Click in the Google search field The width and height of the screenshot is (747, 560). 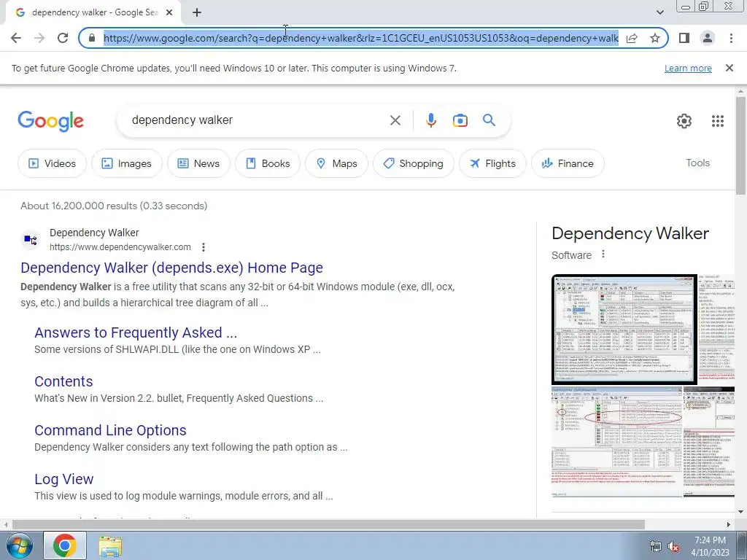(x=258, y=120)
